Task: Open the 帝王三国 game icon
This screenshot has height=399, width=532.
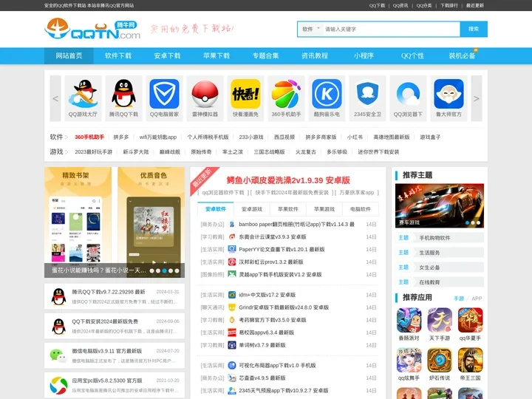Action: pyautogui.click(x=470, y=360)
